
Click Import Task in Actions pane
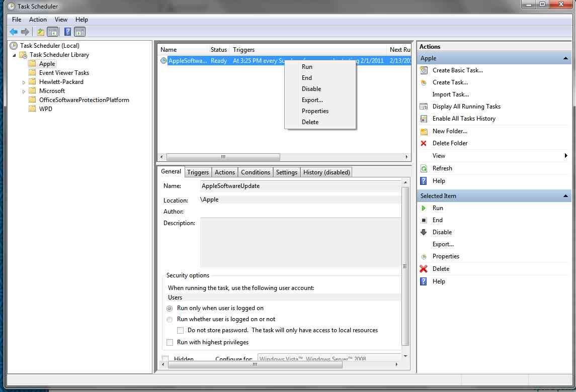[450, 94]
